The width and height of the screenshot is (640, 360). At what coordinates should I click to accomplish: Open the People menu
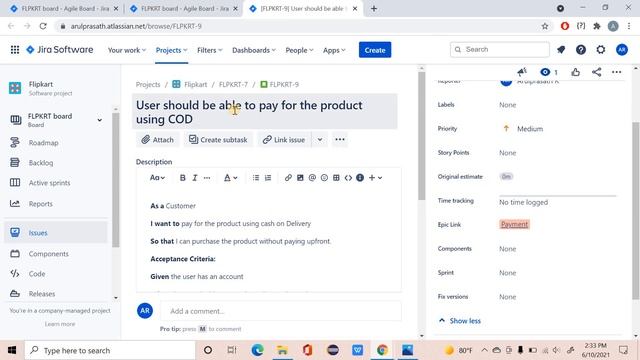coord(299,50)
